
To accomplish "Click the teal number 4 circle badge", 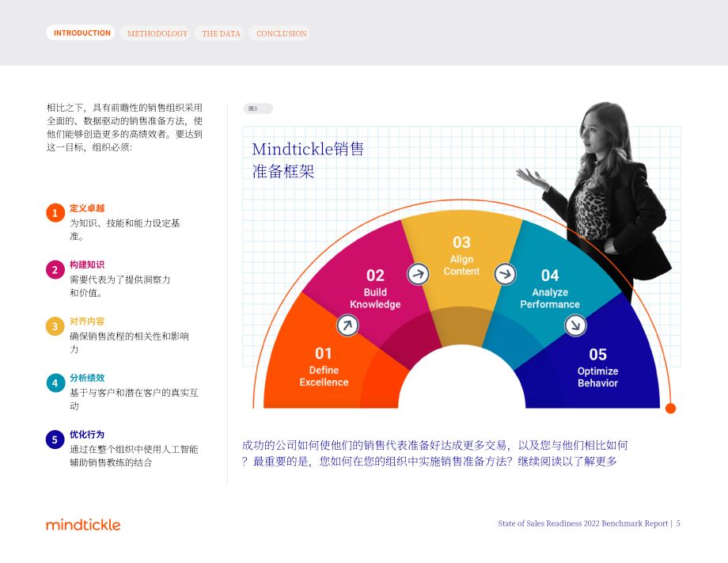I will (x=55, y=382).
